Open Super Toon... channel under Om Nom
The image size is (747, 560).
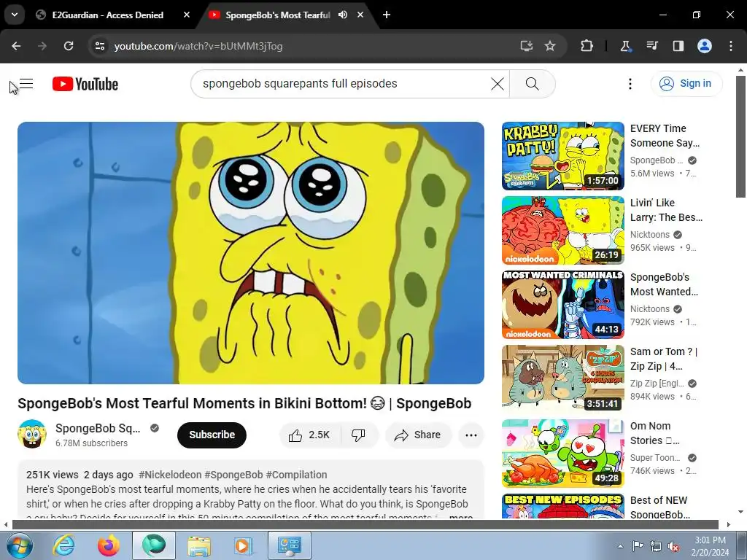point(656,458)
